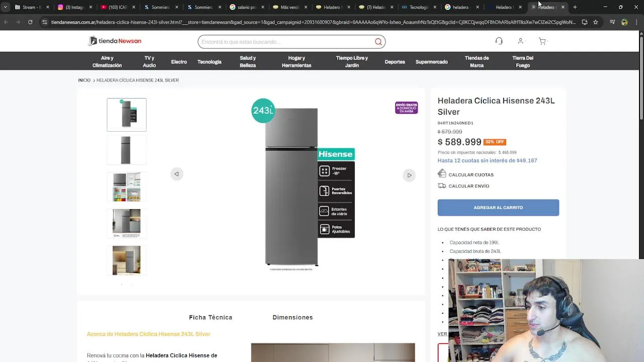
Task: Click the browser address bar URL
Action: [x=313, y=22]
